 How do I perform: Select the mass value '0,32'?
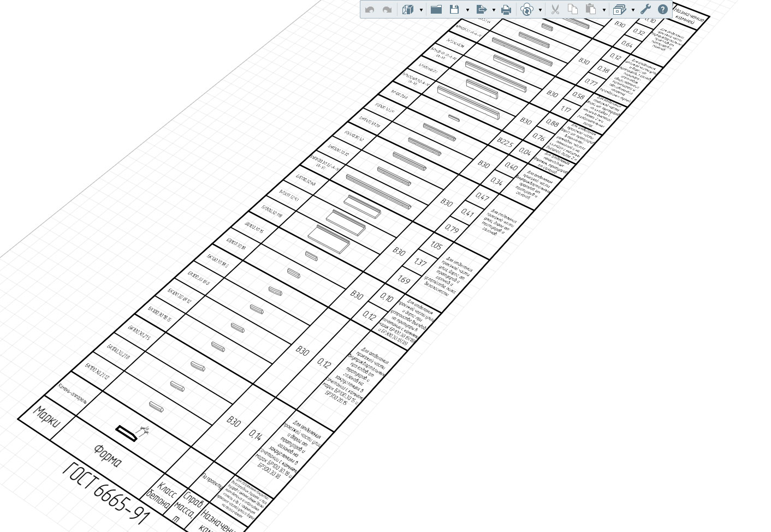(639, 33)
